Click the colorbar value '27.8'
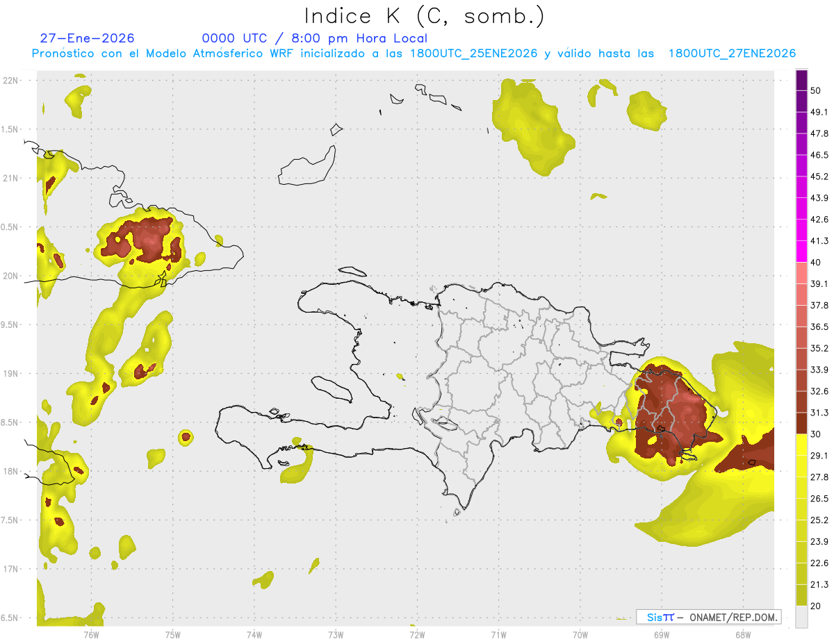Image resolution: width=834 pixels, height=644 pixels. coord(819,477)
